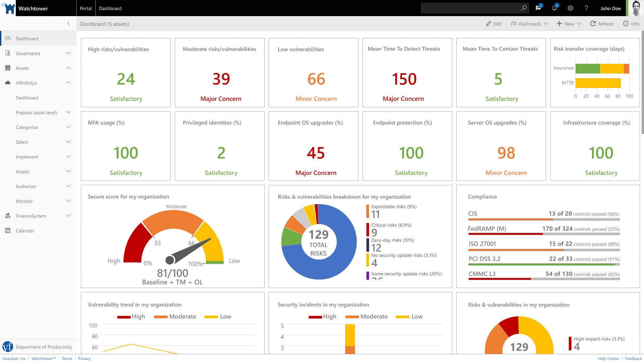Click the Info circle icon
644x362 pixels.
coord(626,24)
